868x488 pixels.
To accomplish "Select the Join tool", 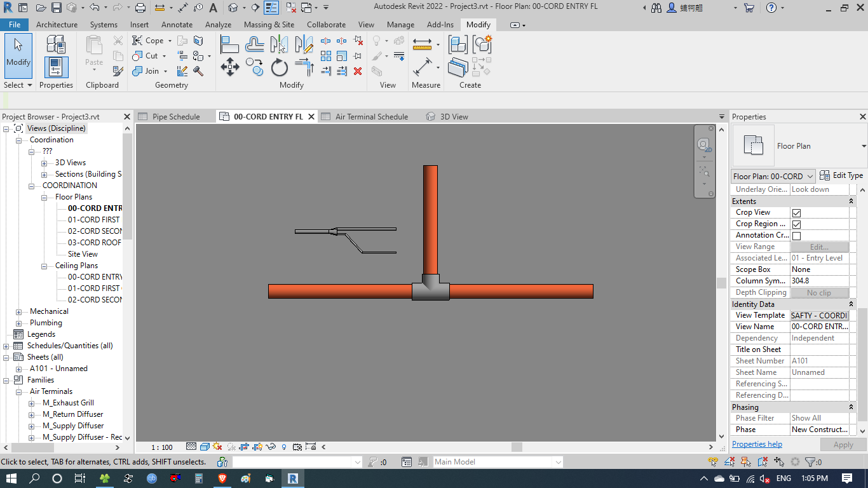I will (x=146, y=71).
